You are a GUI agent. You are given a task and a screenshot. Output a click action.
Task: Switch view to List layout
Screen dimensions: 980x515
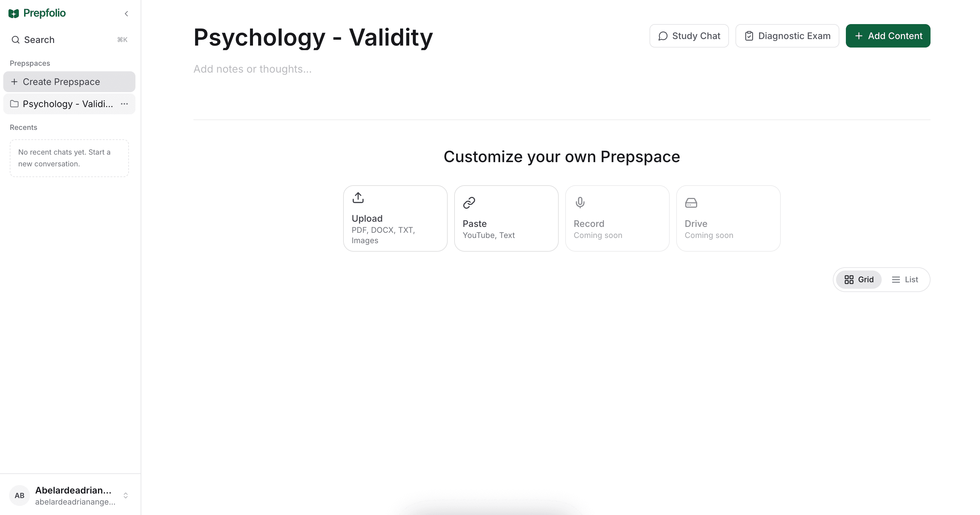click(x=905, y=280)
